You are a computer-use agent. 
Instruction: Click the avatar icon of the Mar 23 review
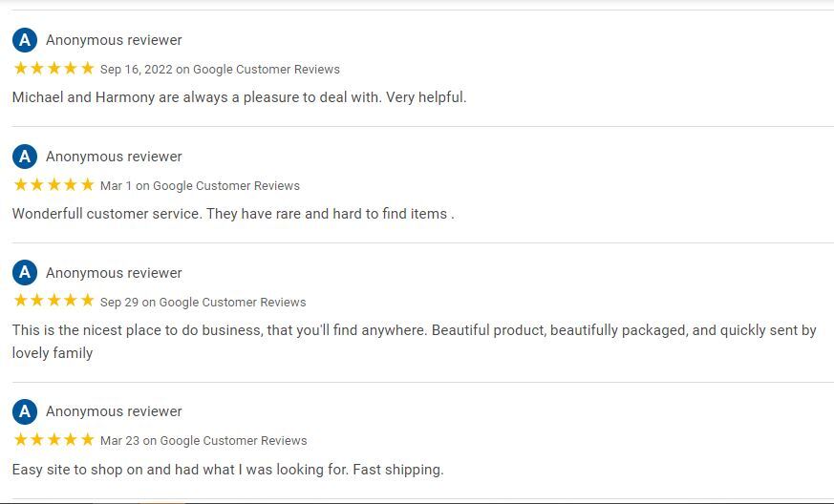click(25, 411)
